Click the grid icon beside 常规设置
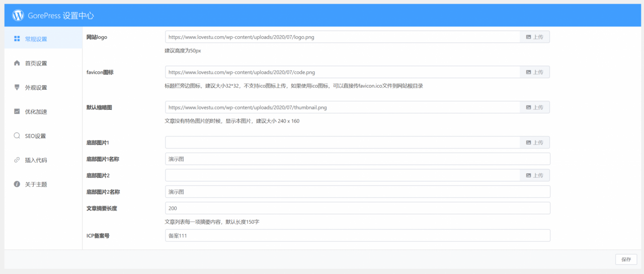Image resolution: width=644 pixels, height=274 pixels. 17,39
